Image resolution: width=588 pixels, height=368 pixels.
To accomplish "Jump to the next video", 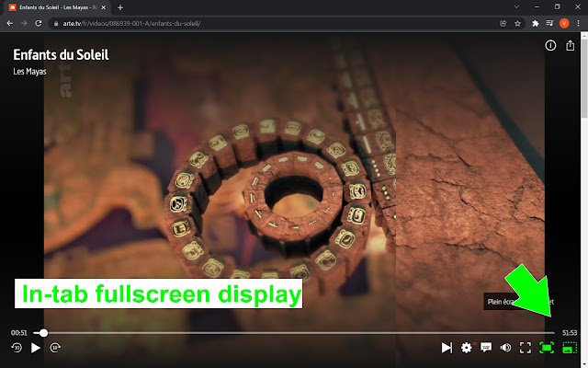I will pos(447,348).
